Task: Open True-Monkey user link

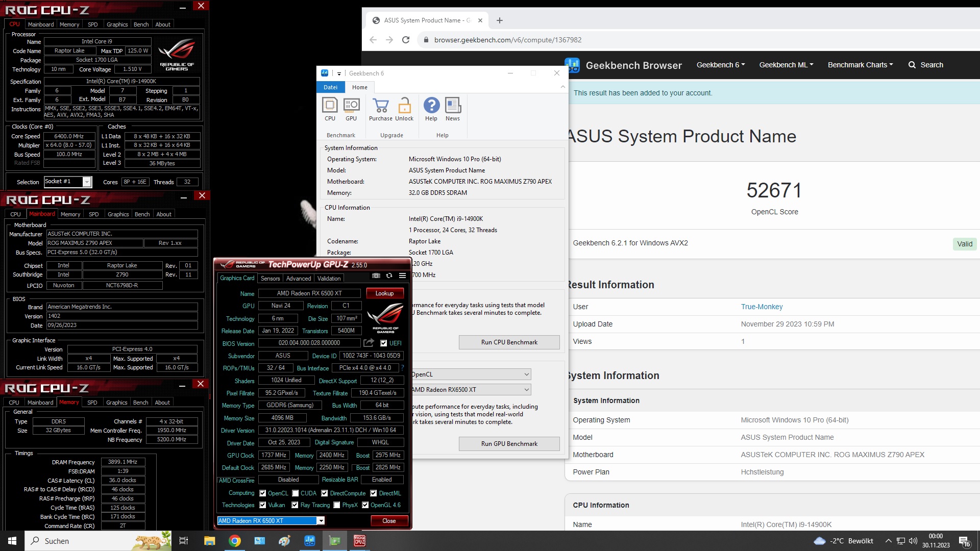Action: (762, 307)
